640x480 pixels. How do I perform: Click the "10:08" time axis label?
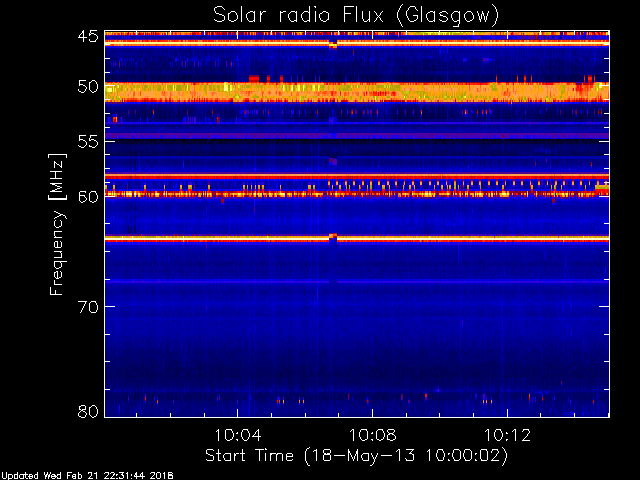[x=372, y=435]
